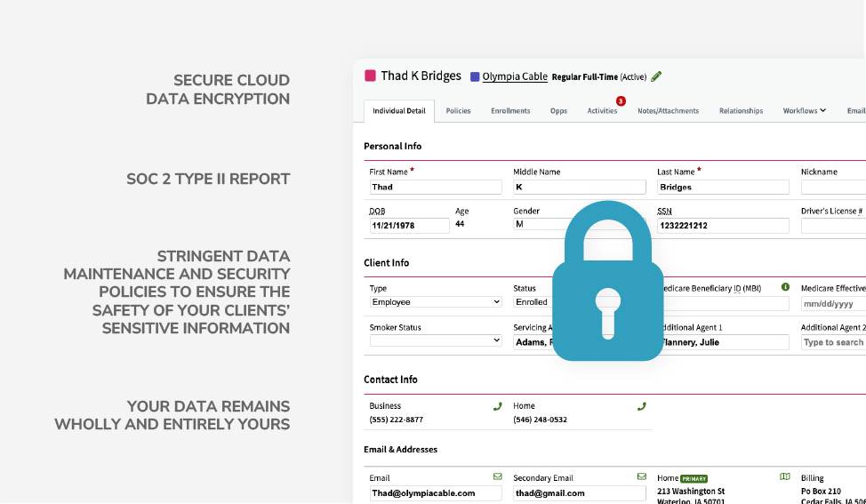The image size is (866, 504).
Task: Click the envelope icon beside Email
Action: [498, 477]
